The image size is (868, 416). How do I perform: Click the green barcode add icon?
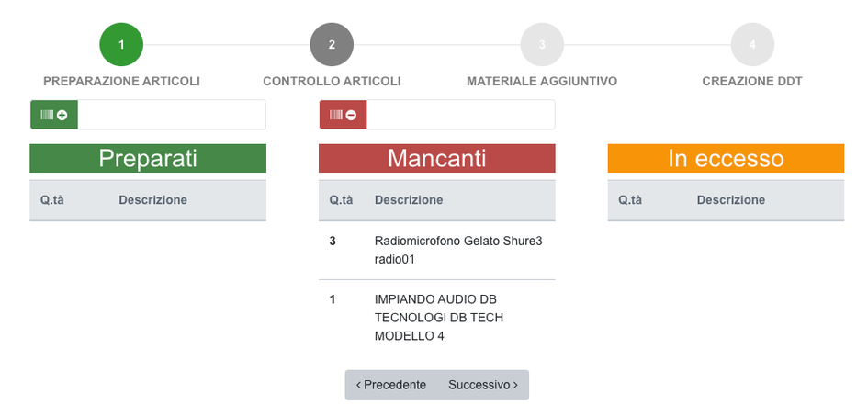[54, 115]
